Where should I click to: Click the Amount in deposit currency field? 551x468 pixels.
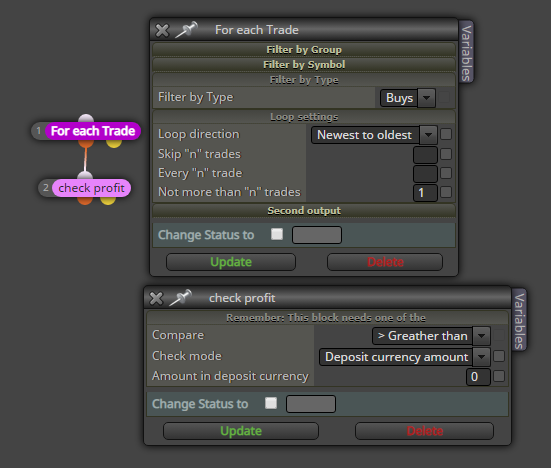(x=478, y=377)
